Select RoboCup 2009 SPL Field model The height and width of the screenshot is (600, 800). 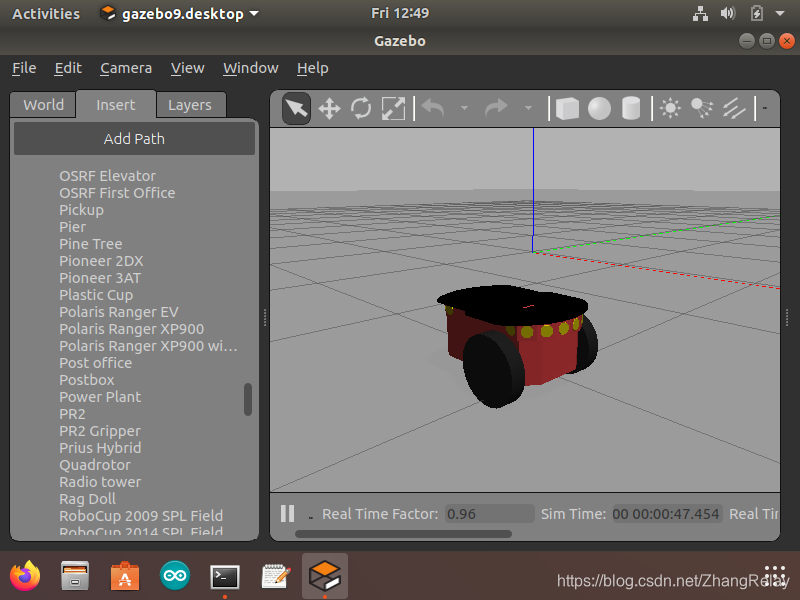pos(141,516)
